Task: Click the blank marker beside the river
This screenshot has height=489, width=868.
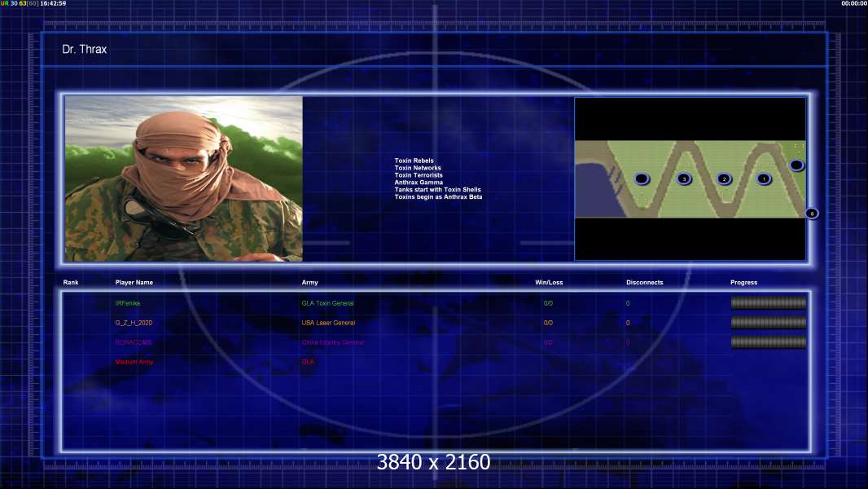Action: [x=642, y=178]
